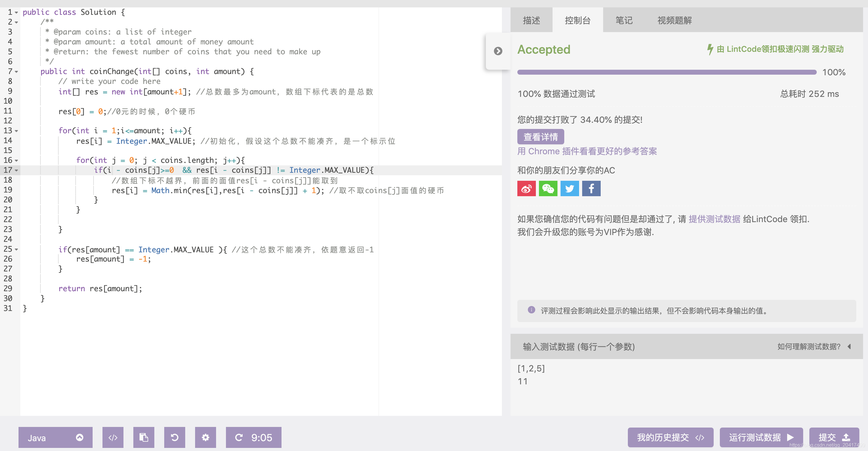Click the 提交 submit button
The width and height of the screenshot is (868, 451).
[834, 437]
